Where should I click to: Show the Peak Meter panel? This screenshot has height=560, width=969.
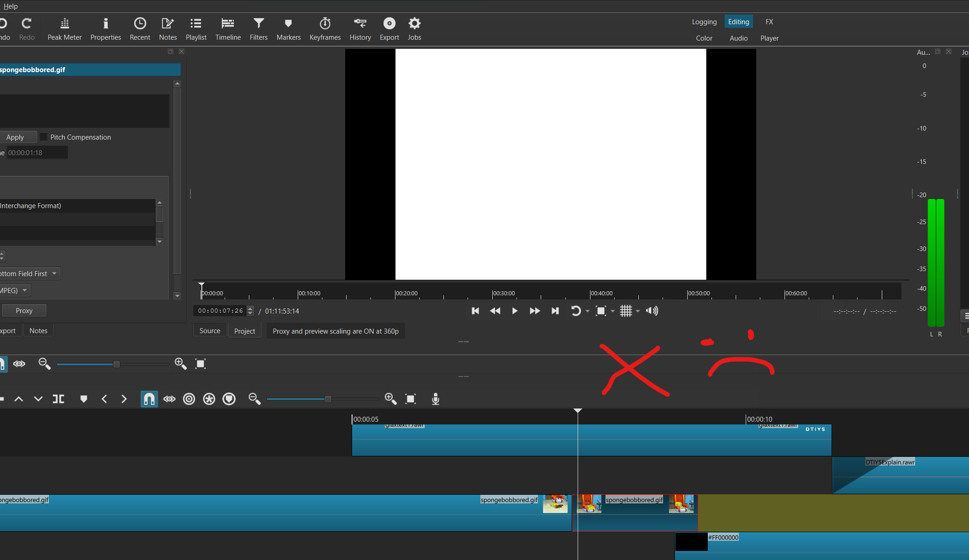(x=64, y=28)
